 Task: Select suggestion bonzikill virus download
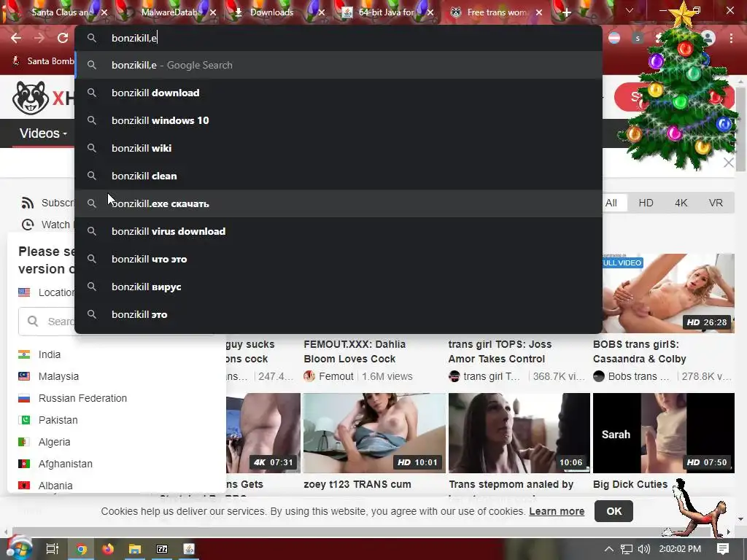click(338, 231)
